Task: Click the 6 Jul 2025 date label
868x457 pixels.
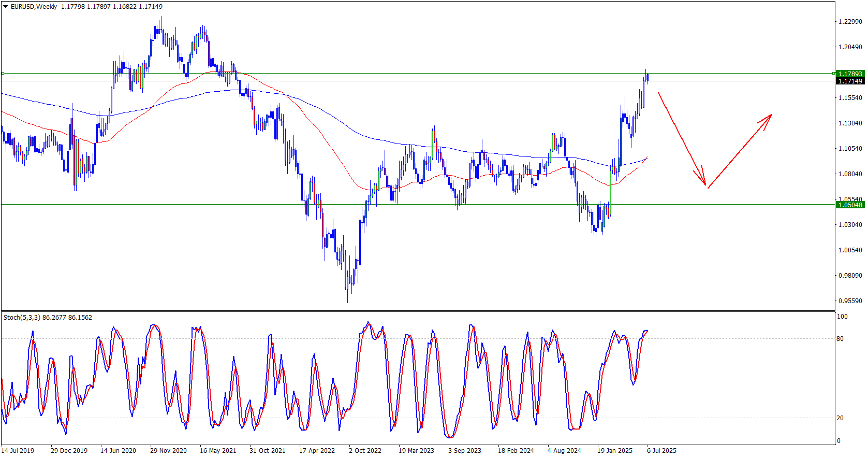Action: pos(661,450)
